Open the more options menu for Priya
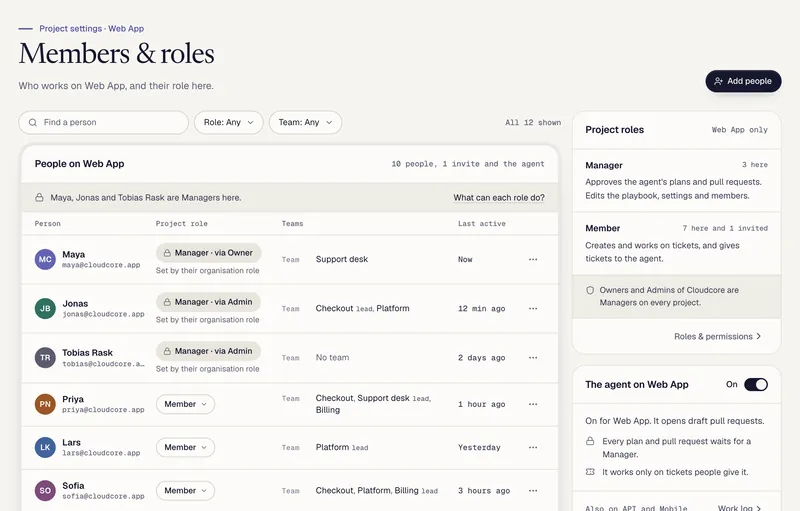Image resolution: width=800 pixels, height=511 pixels. [x=533, y=404]
